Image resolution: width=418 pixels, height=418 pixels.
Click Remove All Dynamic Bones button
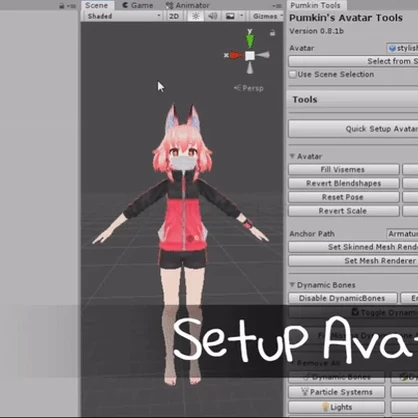pos(337,377)
